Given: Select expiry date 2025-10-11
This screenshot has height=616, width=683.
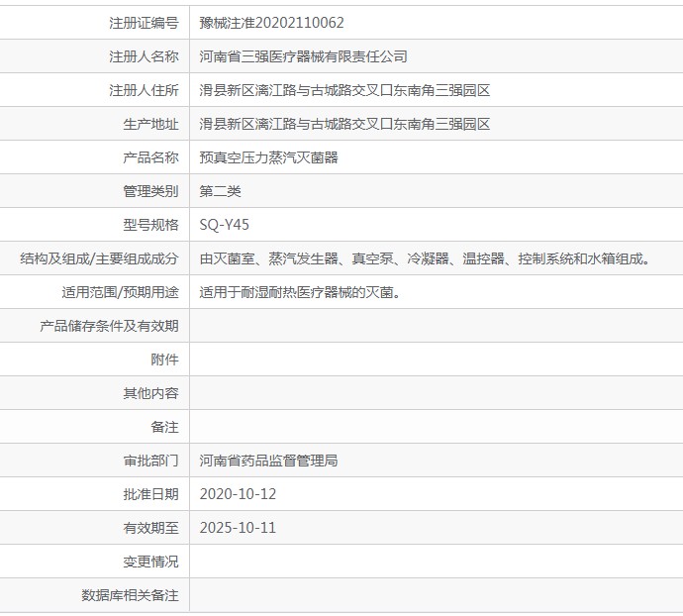Looking at the screenshot, I should (238, 528).
